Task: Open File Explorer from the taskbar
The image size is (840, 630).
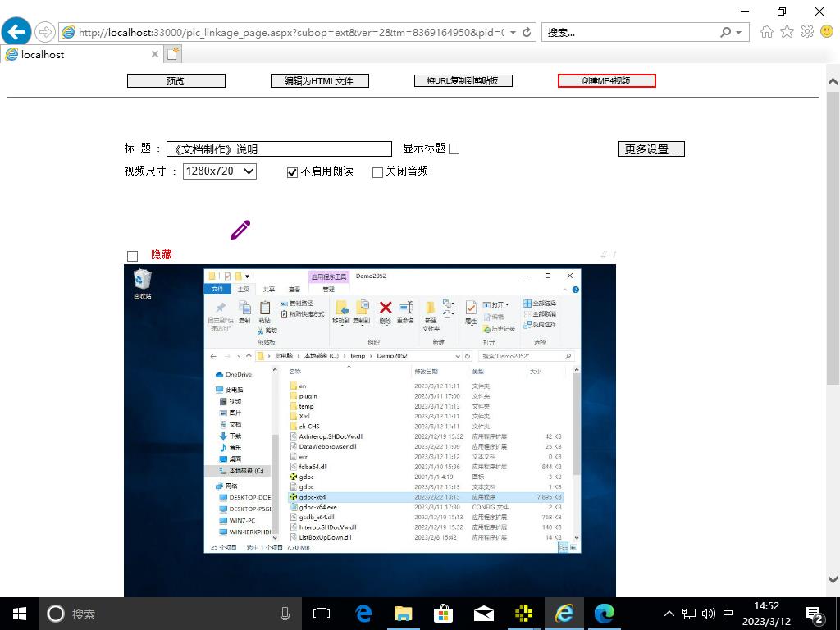Action: (403, 613)
